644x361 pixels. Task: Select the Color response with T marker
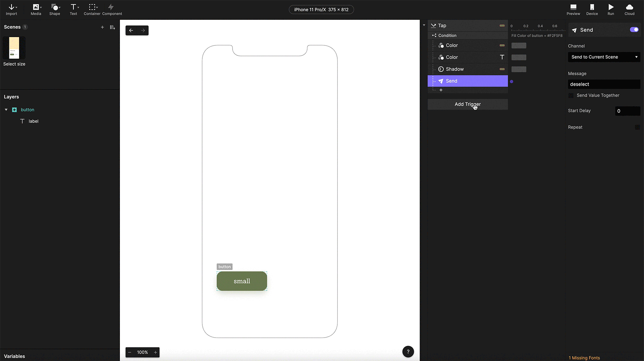pyautogui.click(x=468, y=57)
